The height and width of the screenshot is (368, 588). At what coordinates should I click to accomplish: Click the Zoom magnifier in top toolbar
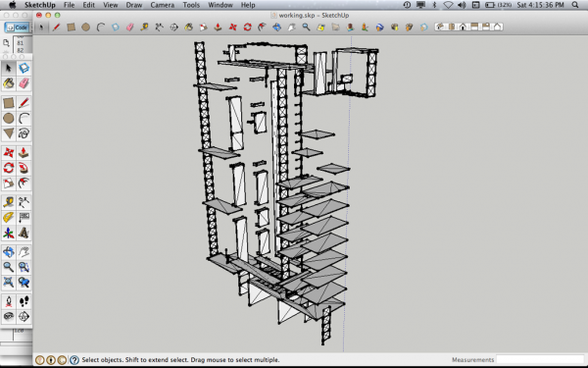coord(306,27)
